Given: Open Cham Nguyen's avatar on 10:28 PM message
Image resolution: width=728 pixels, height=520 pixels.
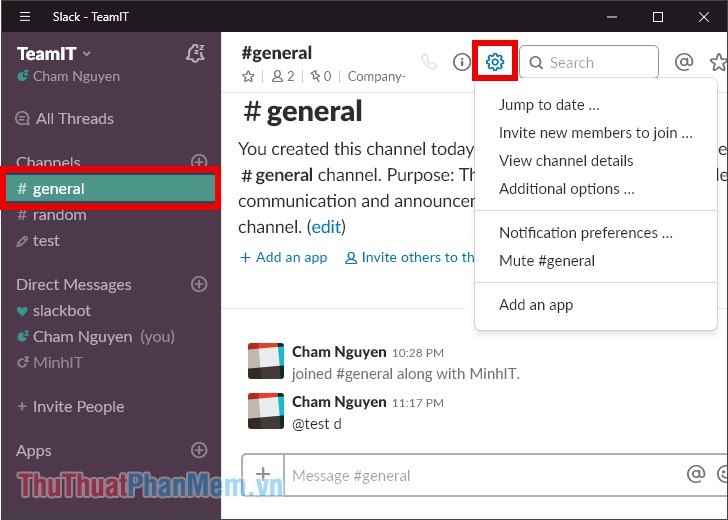Looking at the screenshot, I should (x=266, y=361).
